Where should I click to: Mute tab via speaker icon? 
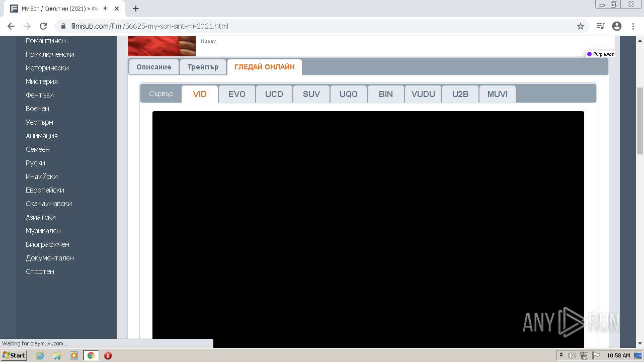tap(106, 9)
